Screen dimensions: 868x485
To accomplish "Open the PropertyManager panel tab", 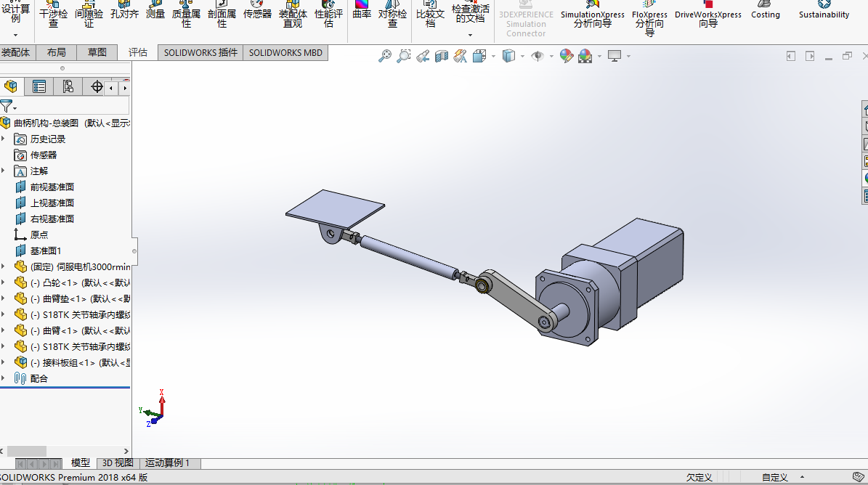I will point(39,87).
